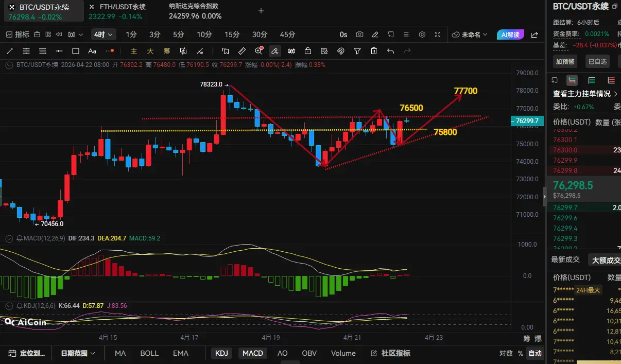
Task: Click the AI解读 button
Action: pos(511,34)
